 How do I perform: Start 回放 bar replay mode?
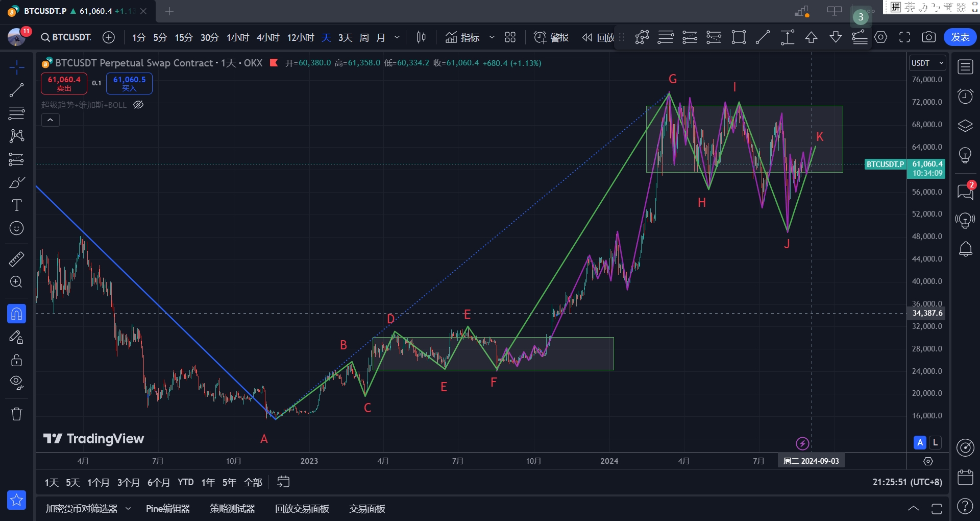coord(598,37)
